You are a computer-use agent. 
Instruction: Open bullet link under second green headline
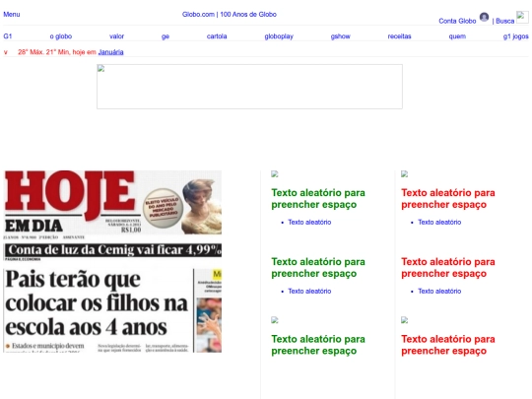point(309,291)
